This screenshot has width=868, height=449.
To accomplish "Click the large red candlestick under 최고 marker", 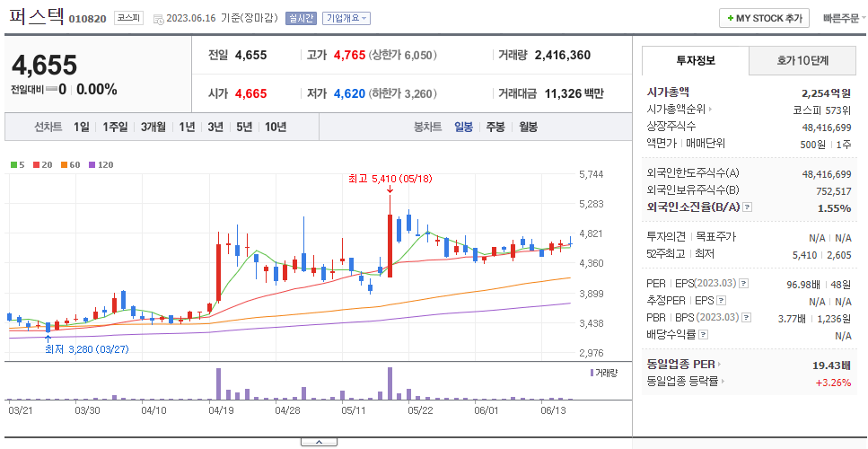I will (390, 246).
